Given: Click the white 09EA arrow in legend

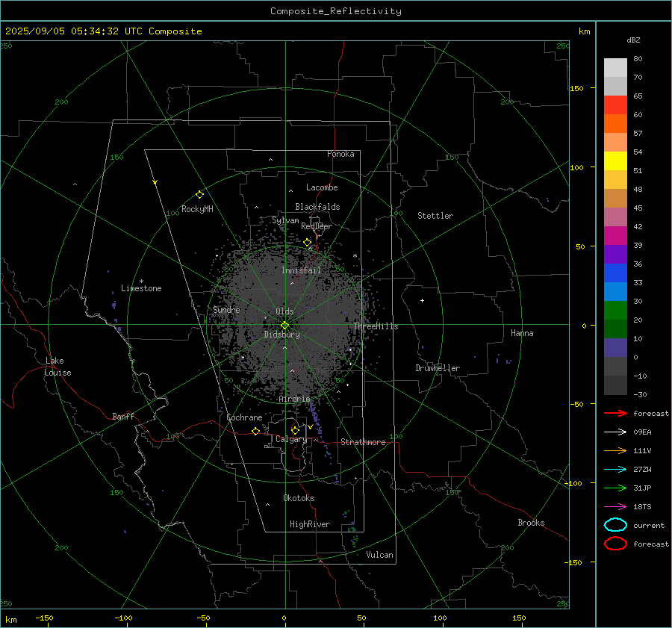Looking at the screenshot, I should pos(615,432).
